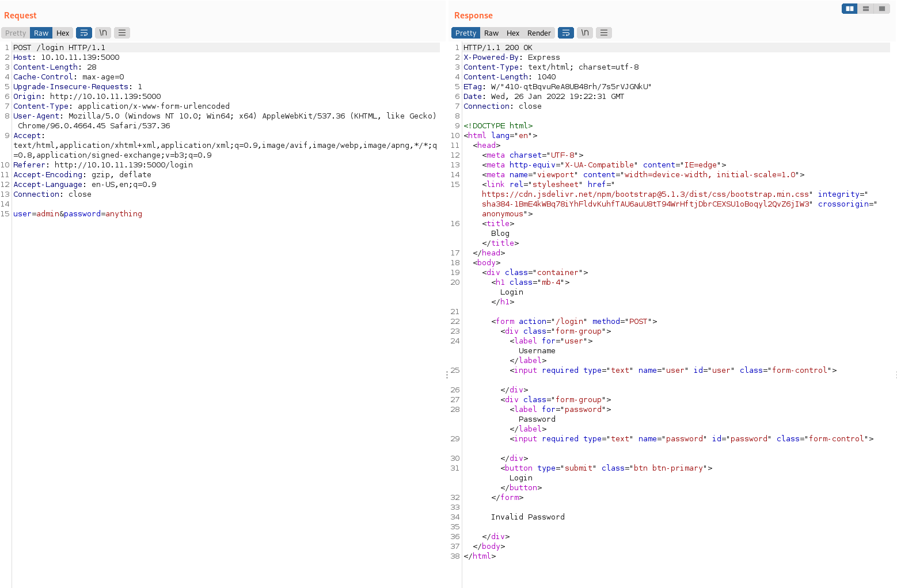Select the Raw tab in Request panel
The image size is (897, 588).
41,33
